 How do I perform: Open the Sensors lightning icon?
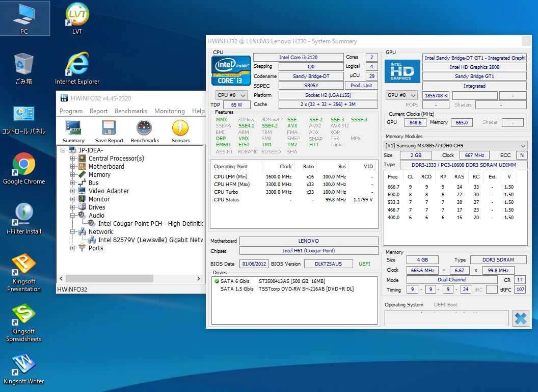[x=180, y=128]
